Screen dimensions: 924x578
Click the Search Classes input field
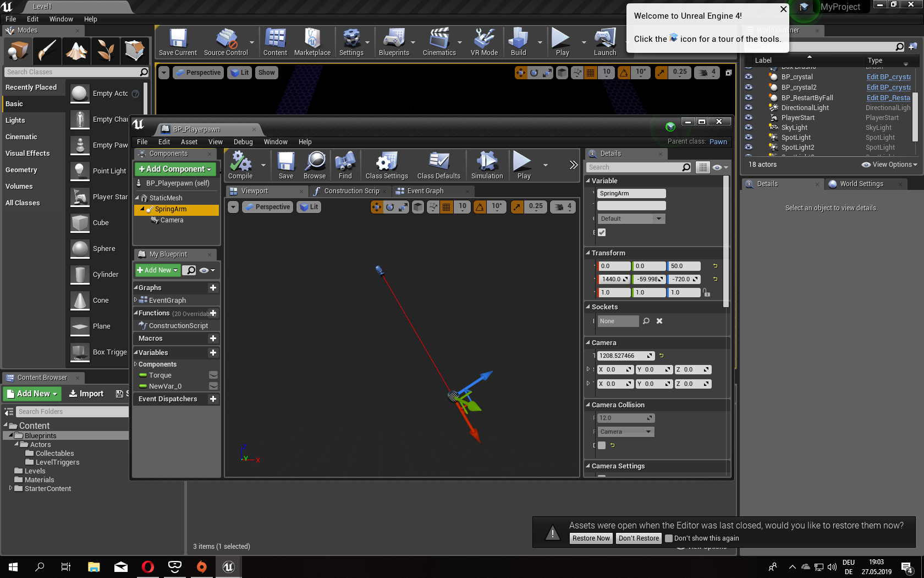click(x=71, y=72)
